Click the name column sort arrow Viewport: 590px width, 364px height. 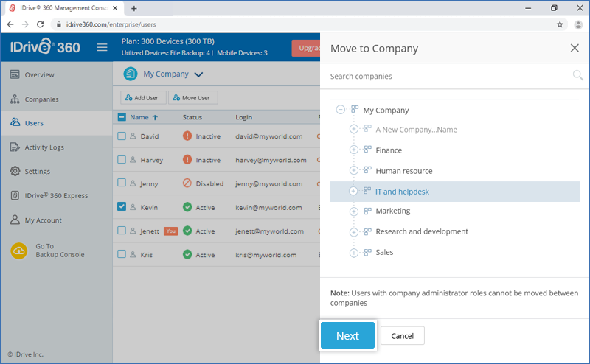pyautogui.click(x=155, y=117)
